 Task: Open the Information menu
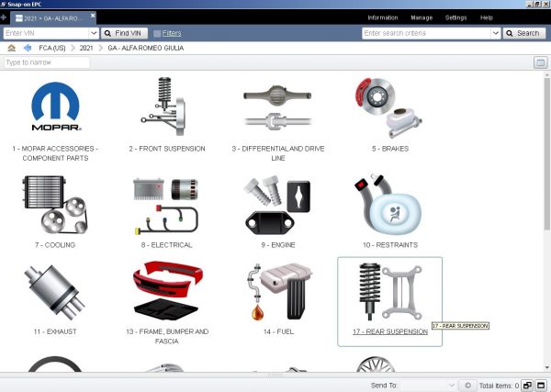tap(383, 17)
